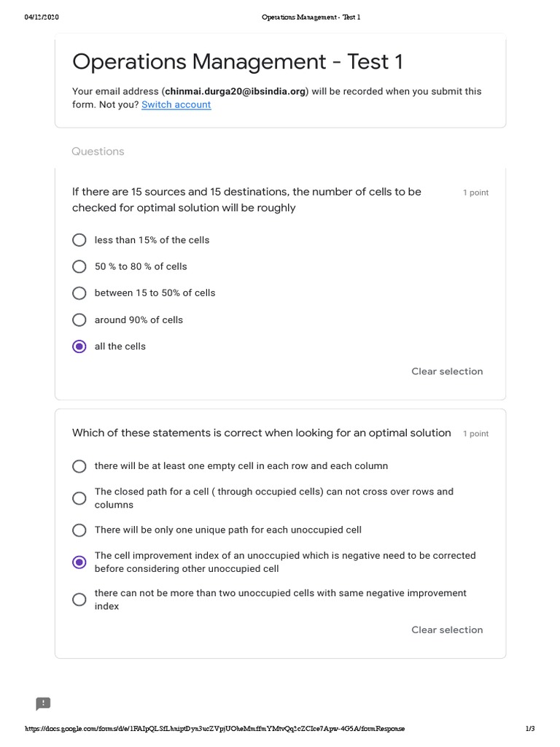Click the report problem feedback icon
The image size is (560, 747).
43,703
